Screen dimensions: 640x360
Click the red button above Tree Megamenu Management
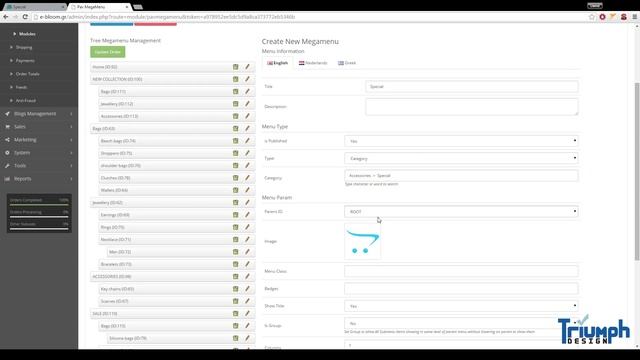[156, 24]
